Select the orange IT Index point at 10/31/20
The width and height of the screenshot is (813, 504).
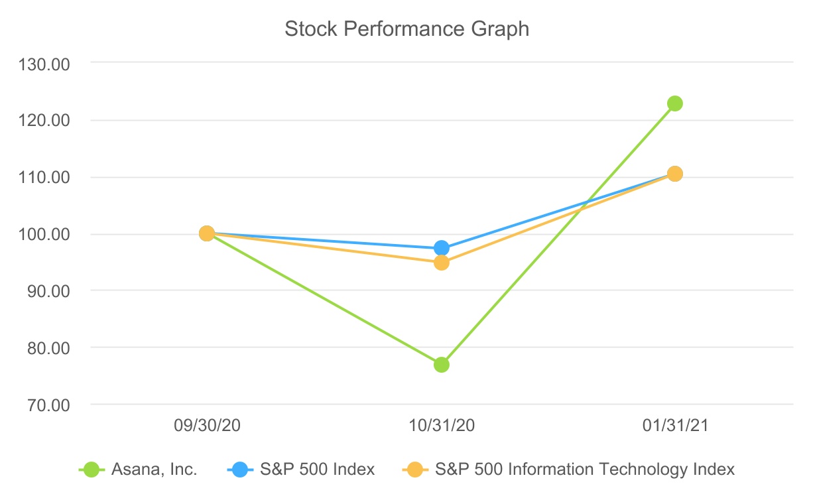[x=442, y=263]
